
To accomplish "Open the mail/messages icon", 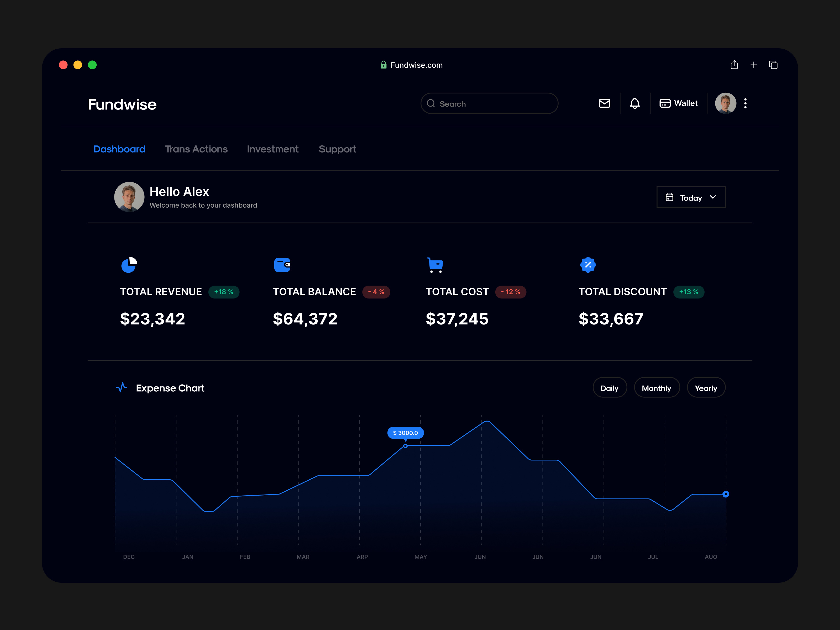I will [605, 103].
